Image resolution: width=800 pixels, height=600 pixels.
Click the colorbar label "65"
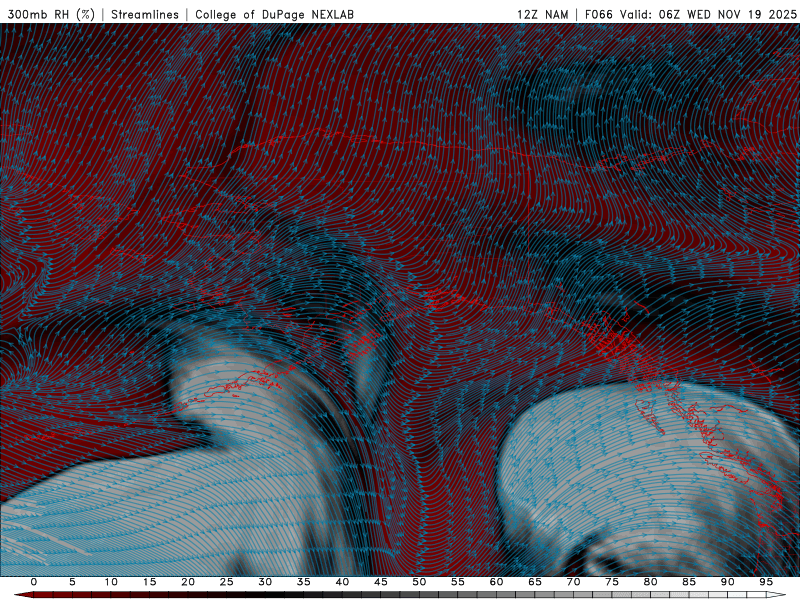click(x=535, y=582)
